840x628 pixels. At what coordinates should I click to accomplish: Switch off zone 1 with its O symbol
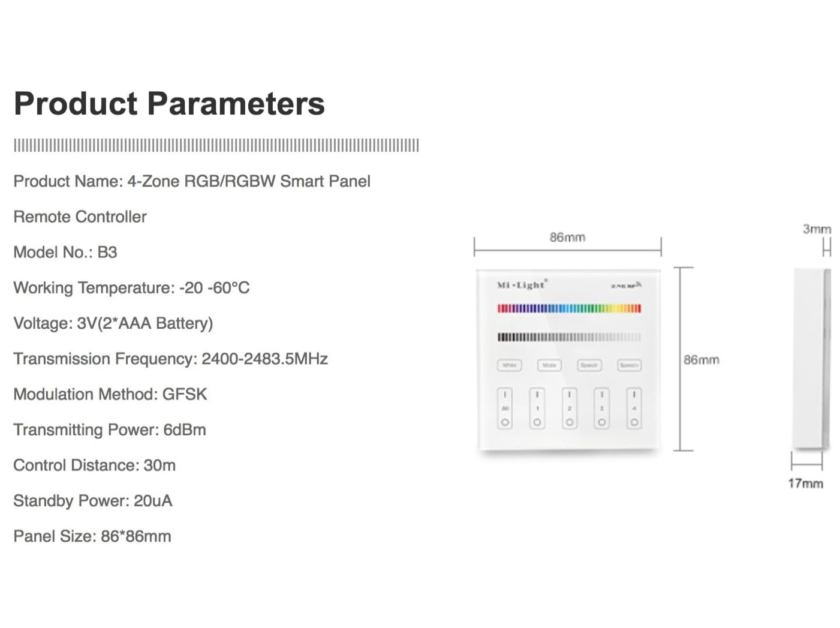537,422
